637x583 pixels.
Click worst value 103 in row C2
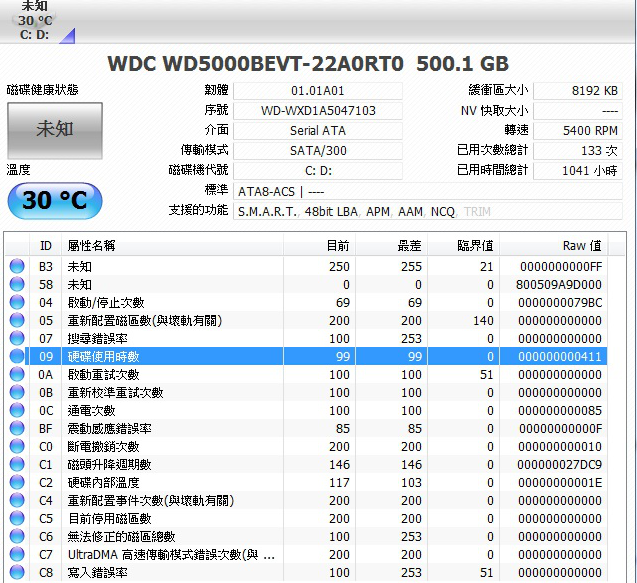click(411, 482)
